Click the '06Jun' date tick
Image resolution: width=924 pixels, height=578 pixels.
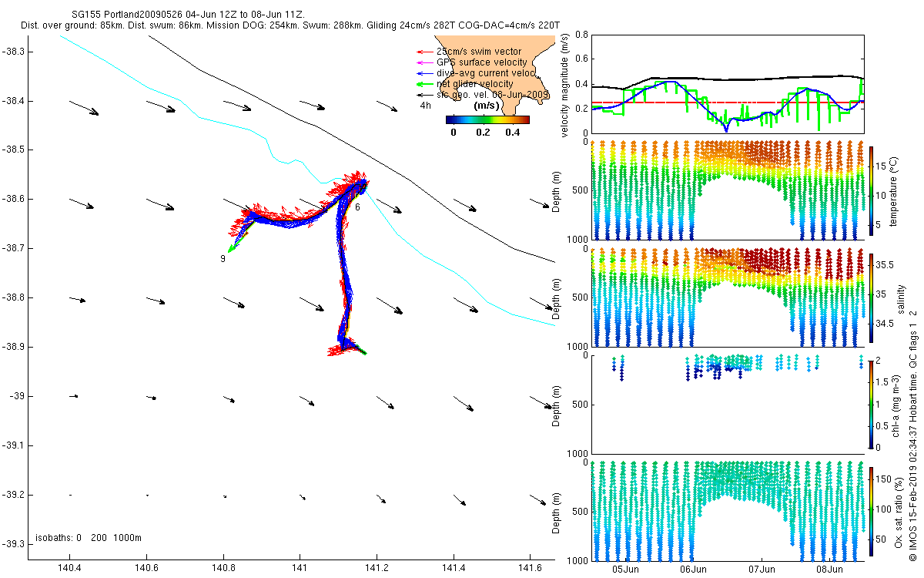point(694,570)
